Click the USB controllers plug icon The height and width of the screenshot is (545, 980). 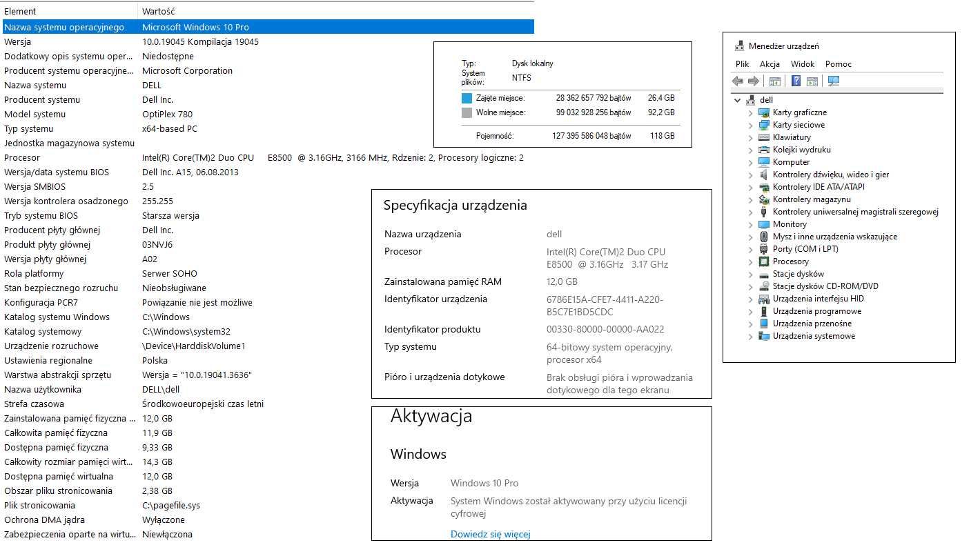(x=764, y=212)
